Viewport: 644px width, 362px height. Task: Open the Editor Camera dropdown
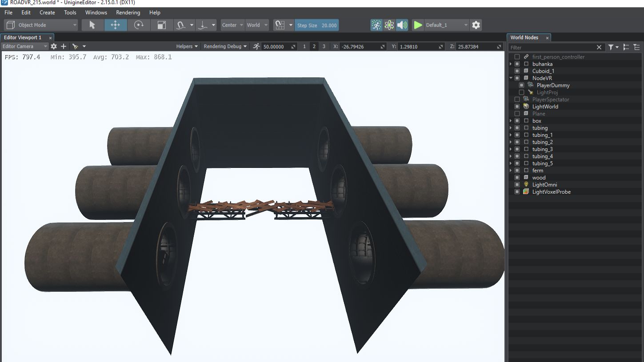click(24, 46)
